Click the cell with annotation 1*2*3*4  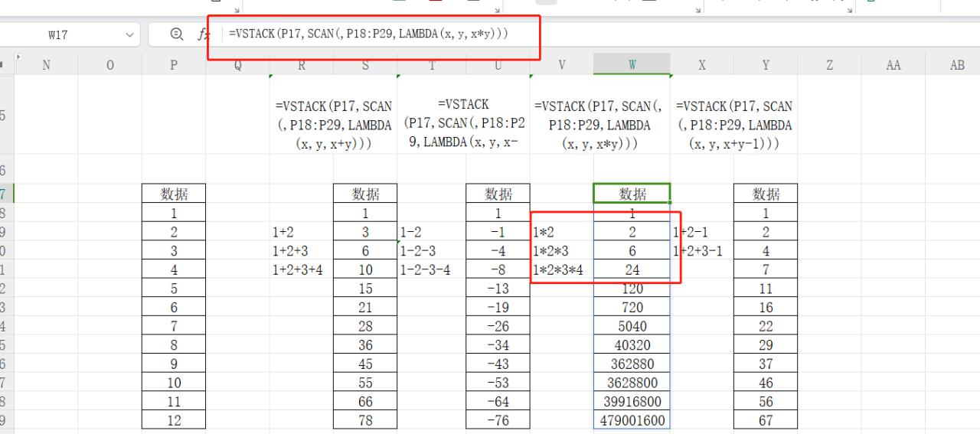pyautogui.click(x=562, y=269)
